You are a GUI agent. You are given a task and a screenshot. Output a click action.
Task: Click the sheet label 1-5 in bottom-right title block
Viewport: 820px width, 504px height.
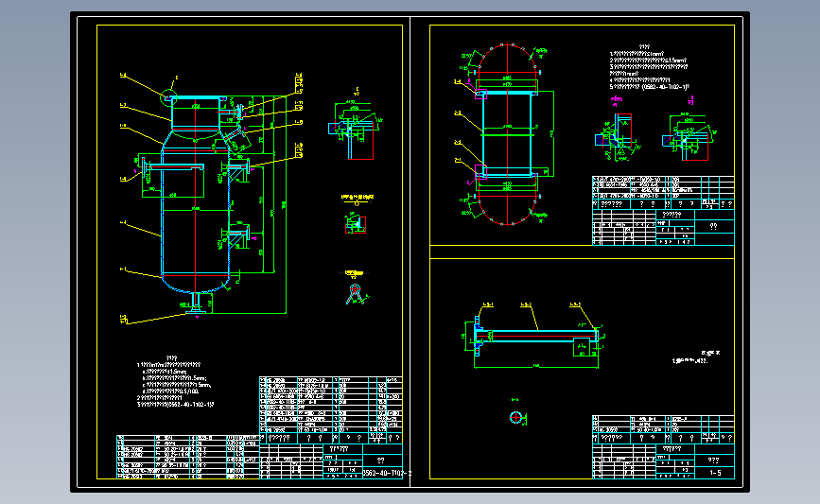pos(715,473)
